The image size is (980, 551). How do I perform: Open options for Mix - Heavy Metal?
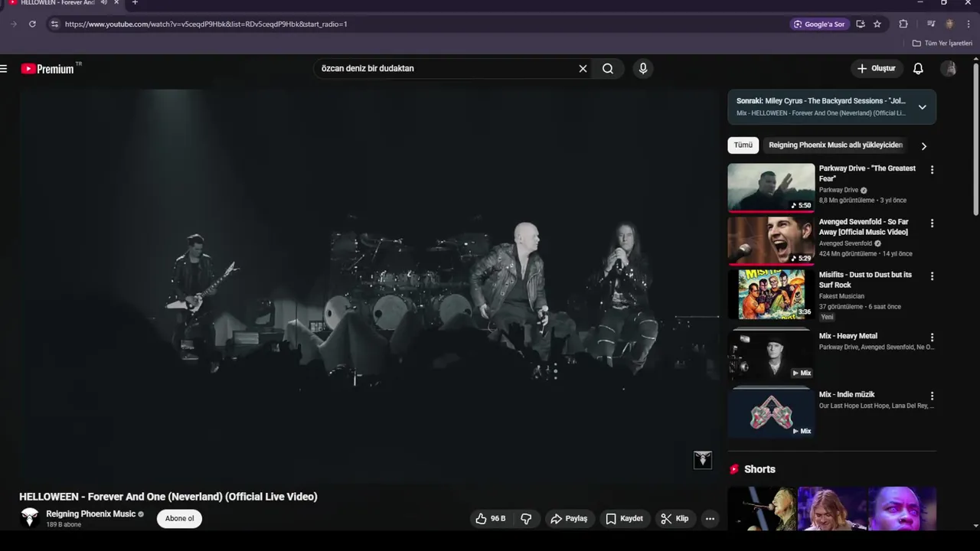pos(932,337)
